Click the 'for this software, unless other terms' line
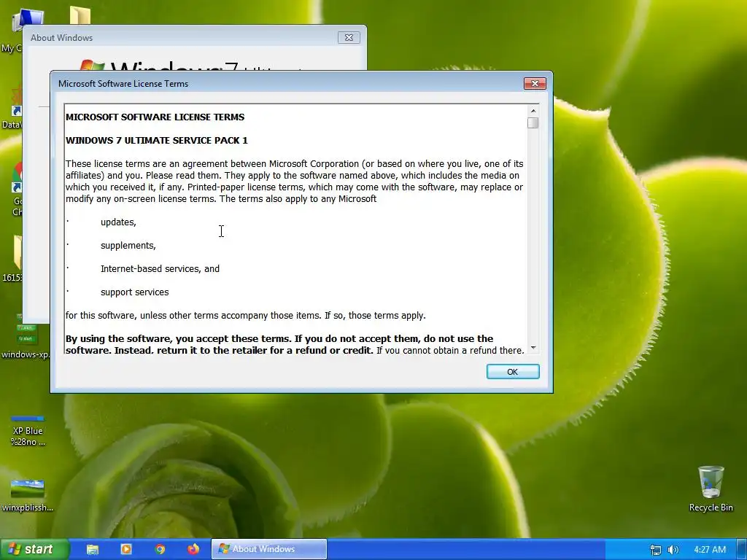This screenshot has height=560, width=747. tap(245, 316)
